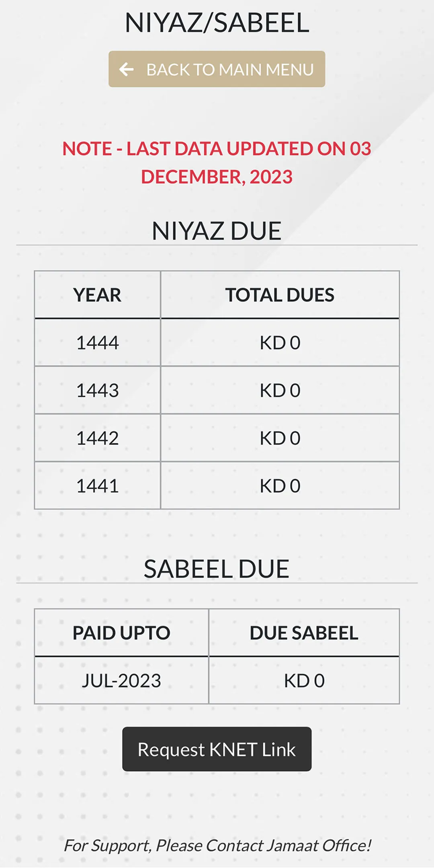Click the KD 0 due sabeel amount
The width and height of the screenshot is (434, 868).
click(304, 681)
